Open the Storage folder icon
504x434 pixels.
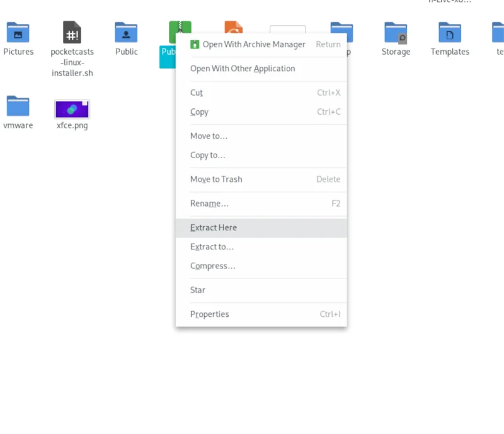pos(396,32)
